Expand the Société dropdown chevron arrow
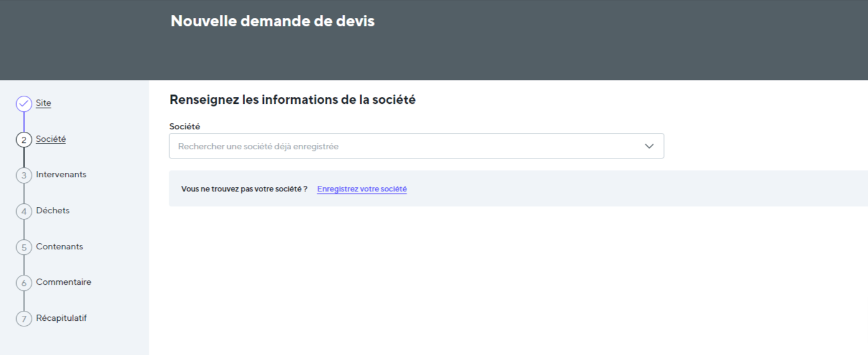This screenshot has width=868, height=355. [649, 146]
